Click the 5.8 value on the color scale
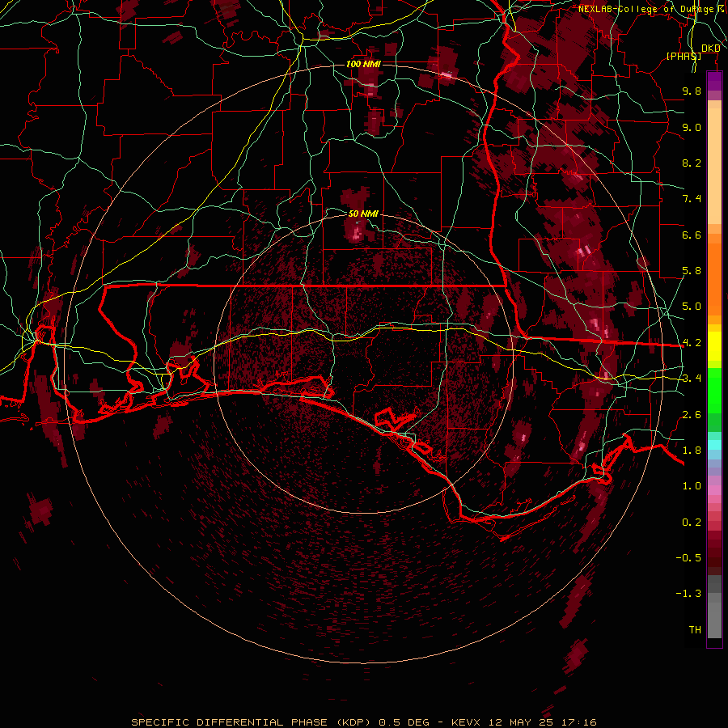The image size is (728, 728). tap(692, 271)
